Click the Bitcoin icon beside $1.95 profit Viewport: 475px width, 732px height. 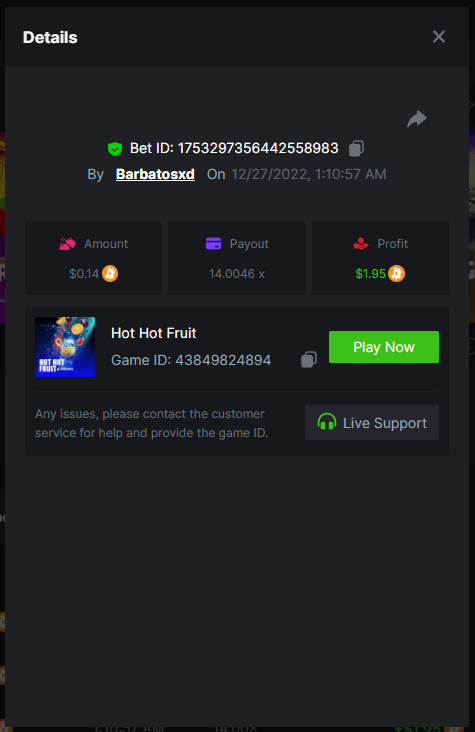point(397,273)
